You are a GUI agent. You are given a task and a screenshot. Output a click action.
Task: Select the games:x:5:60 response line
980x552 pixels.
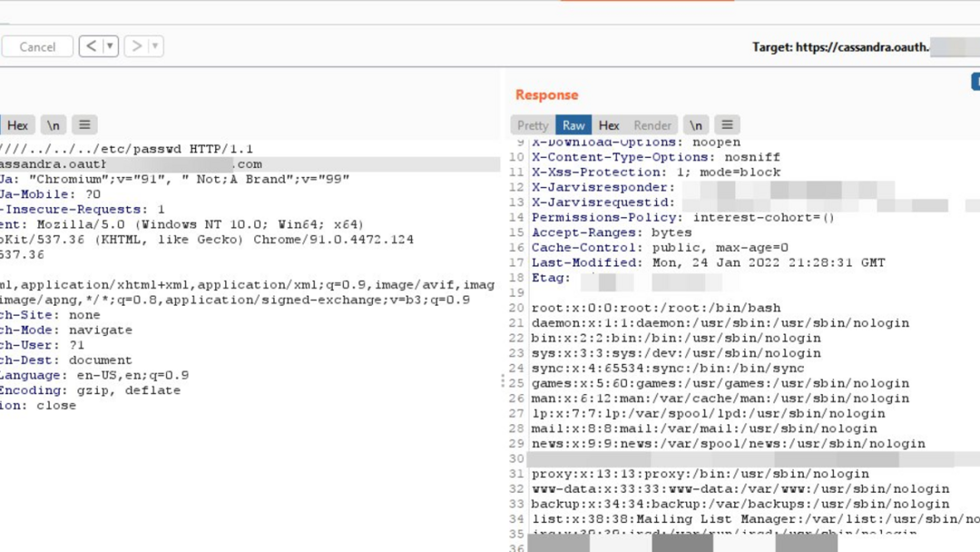pyautogui.click(x=720, y=383)
